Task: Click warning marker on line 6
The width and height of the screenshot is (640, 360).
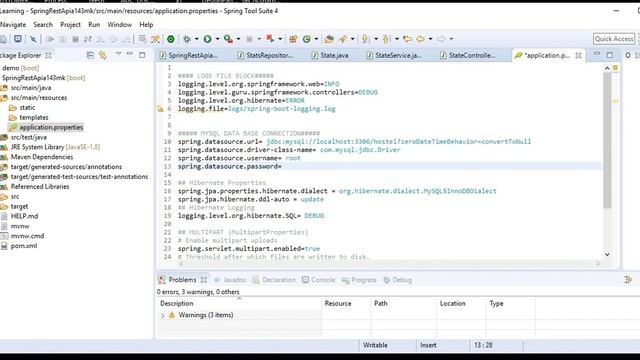Action: coord(160,109)
